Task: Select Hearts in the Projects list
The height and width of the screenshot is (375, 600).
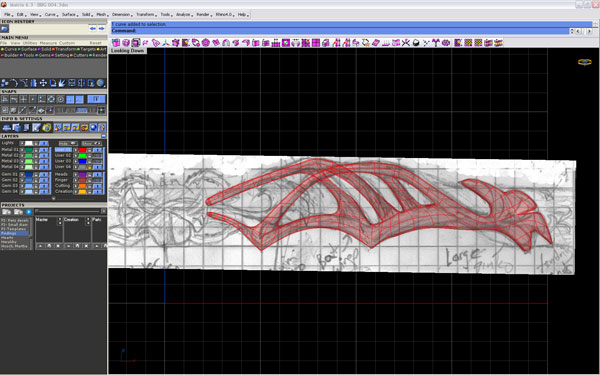Action: pos(7,238)
